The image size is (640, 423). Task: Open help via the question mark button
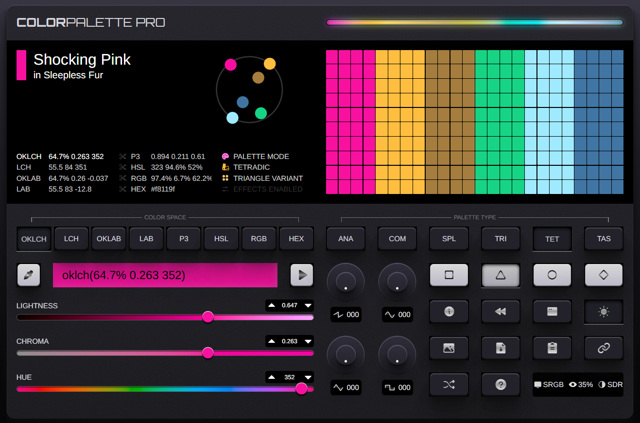tap(501, 384)
